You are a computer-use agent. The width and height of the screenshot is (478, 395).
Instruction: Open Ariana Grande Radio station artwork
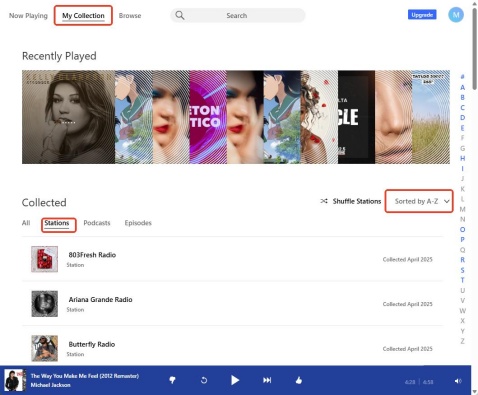click(44, 304)
